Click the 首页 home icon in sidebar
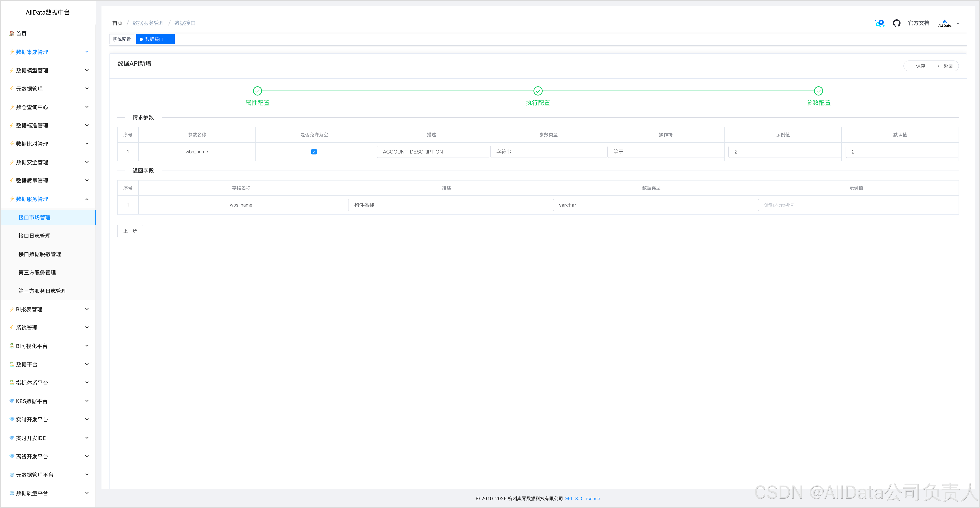 (x=12, y=33)
